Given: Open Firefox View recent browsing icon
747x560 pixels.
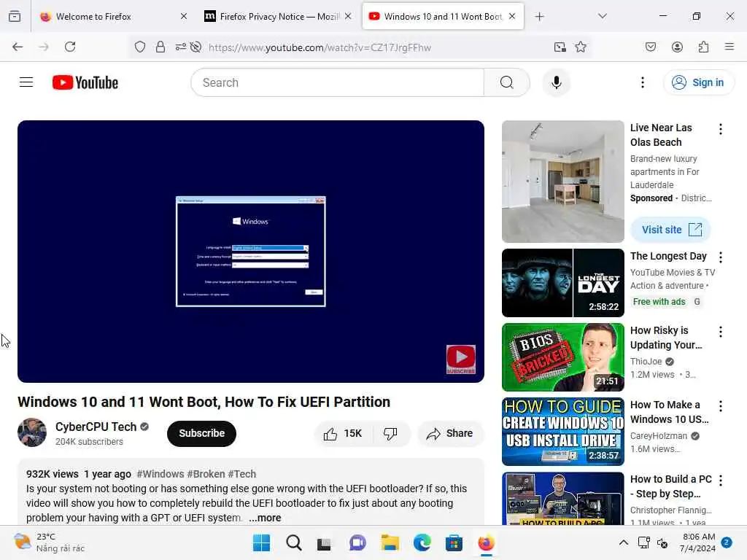Looking at the screenshot, I should tap(15, 16).
